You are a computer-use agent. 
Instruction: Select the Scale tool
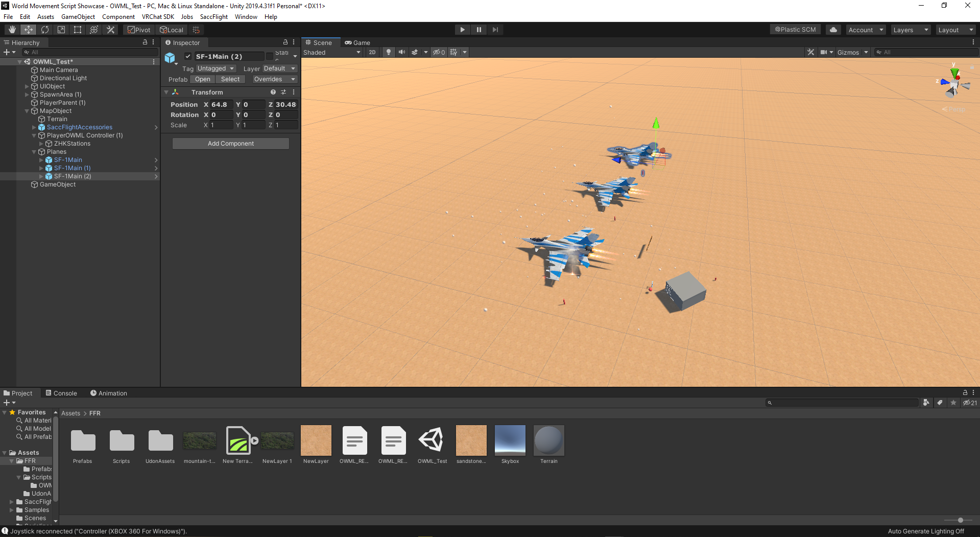[x=61, y=30]
